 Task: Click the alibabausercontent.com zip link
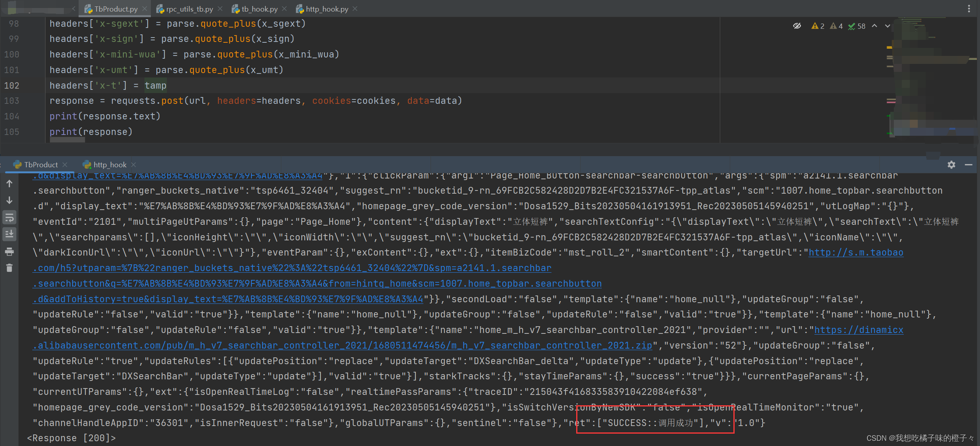[342, 345]
